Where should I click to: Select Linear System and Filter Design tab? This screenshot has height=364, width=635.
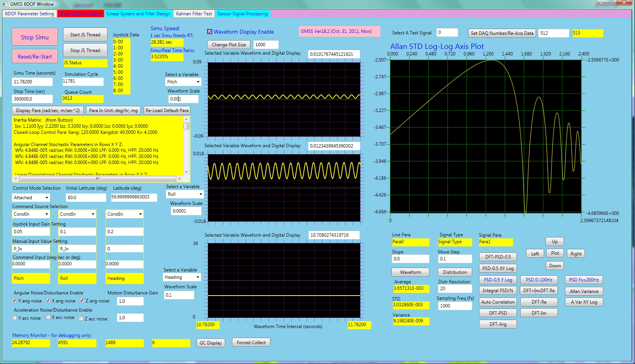click(138, 14)
